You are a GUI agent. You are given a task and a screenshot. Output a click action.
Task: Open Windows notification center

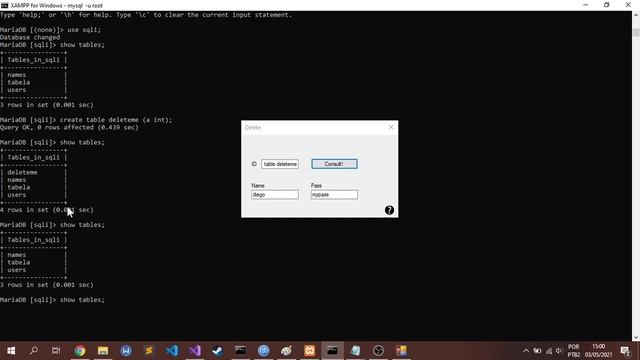coord(625,351)
